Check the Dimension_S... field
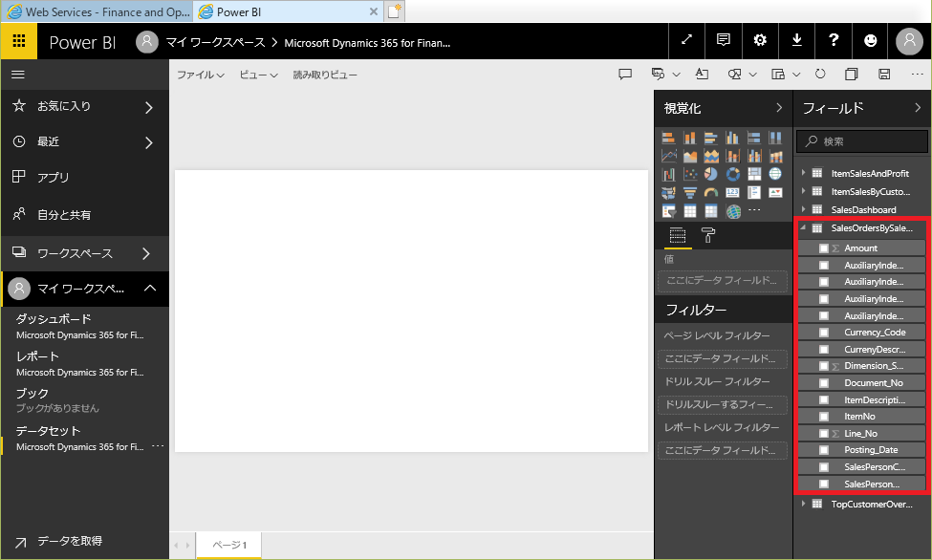The image size is (932, 560). 824,366
